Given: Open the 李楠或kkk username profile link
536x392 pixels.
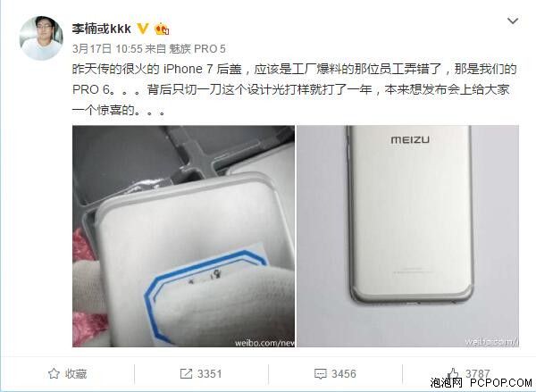Looking at the screenshot, I should (x=102, y=29).
